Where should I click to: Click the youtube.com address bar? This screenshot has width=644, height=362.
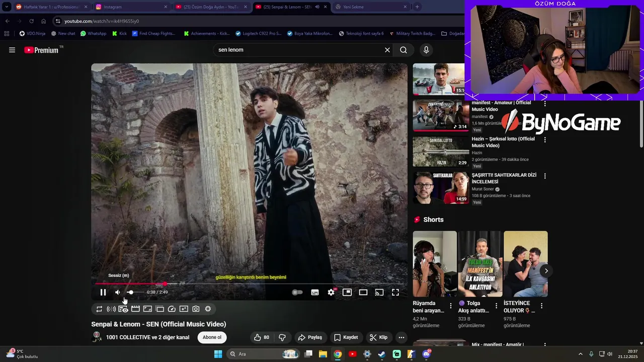pyautogui.click(x=257, y=21)
